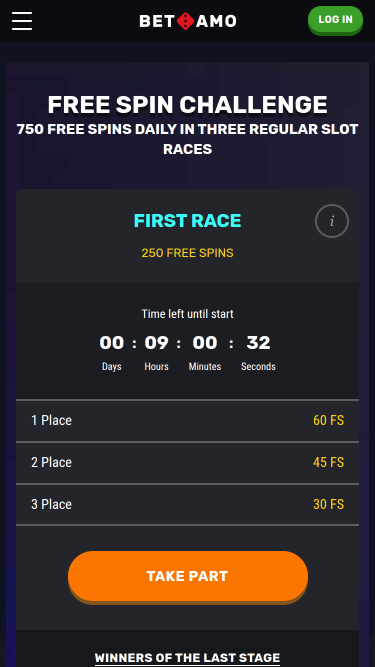The image size is (375, 667).
Task: Select the 1 Place prize row
Action: click(x=188, y=420)
